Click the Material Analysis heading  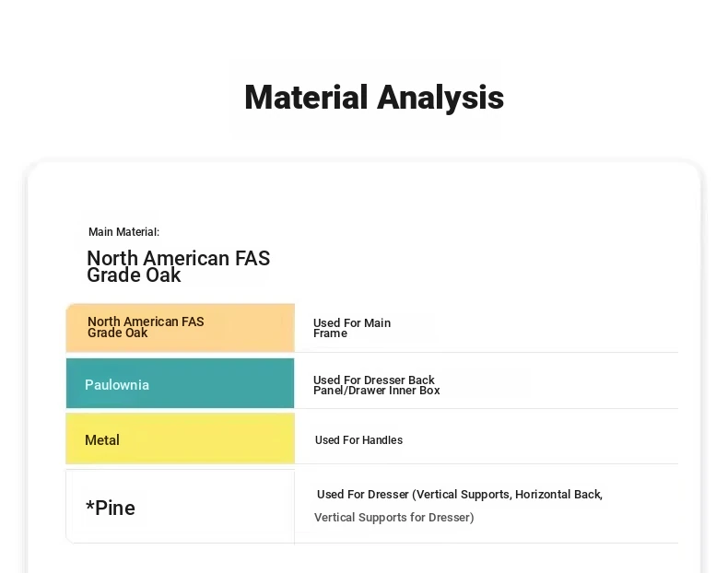pos(374,98)
